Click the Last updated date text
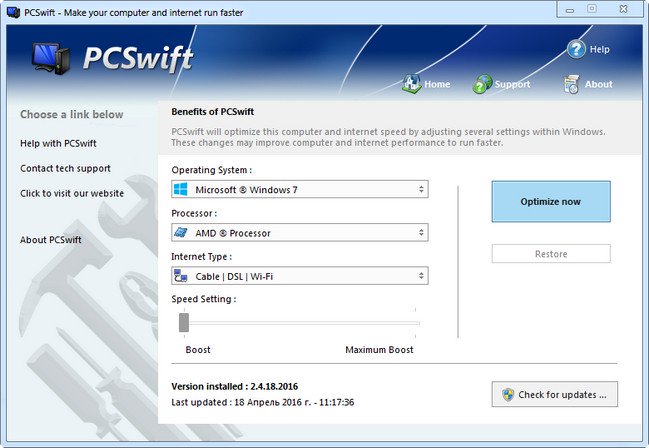649x448 pixels. 263,402
